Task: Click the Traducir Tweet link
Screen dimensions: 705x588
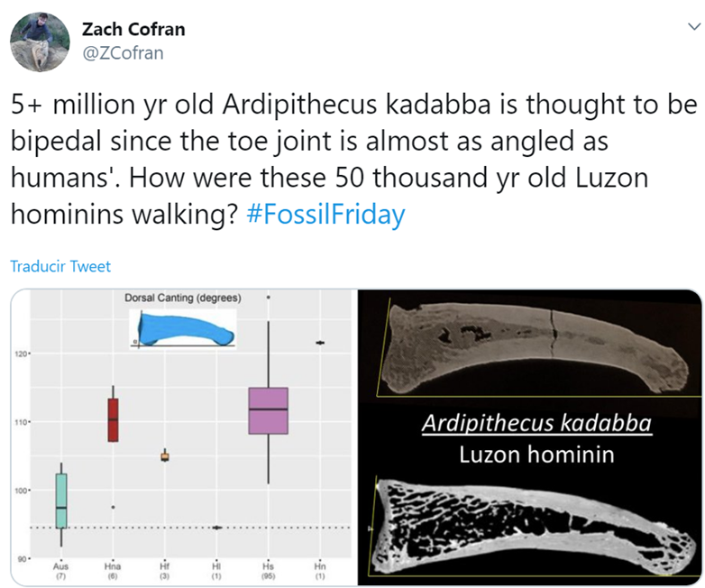Action: pyautogui.click(x=60, y=266)
